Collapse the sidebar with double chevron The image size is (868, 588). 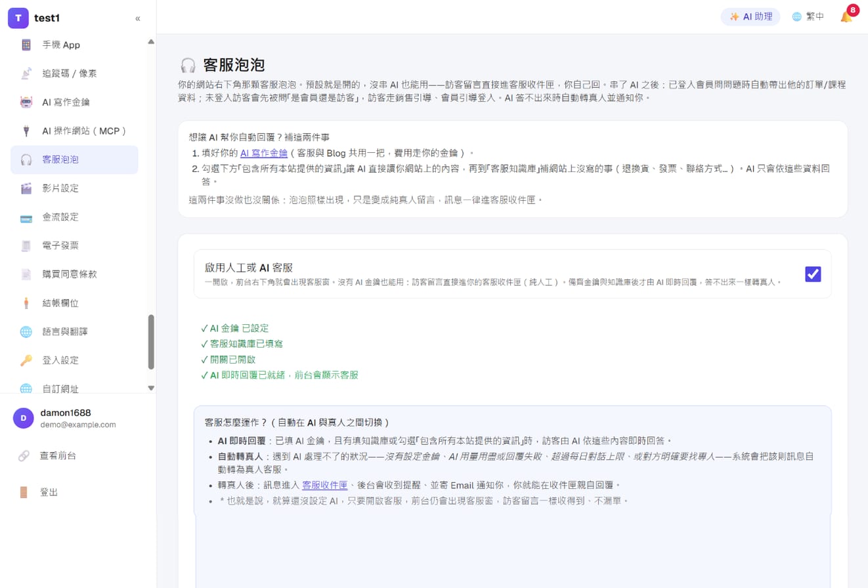click(x=138, y=18)
